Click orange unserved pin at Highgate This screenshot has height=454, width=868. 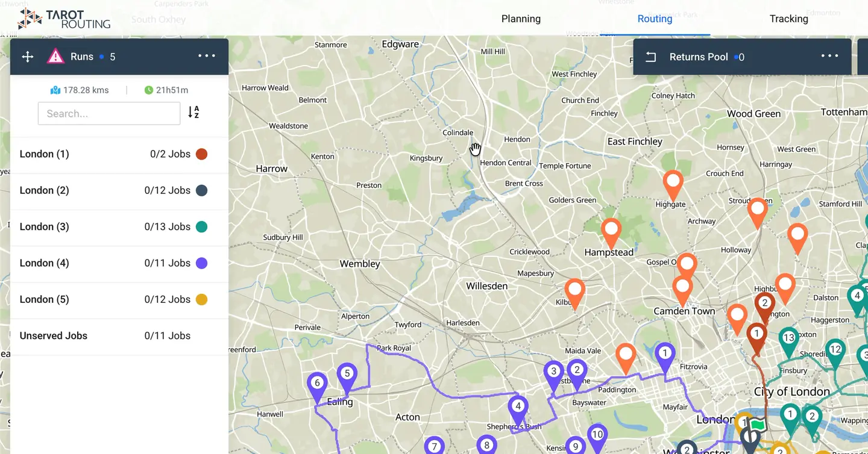coord(673,185)
